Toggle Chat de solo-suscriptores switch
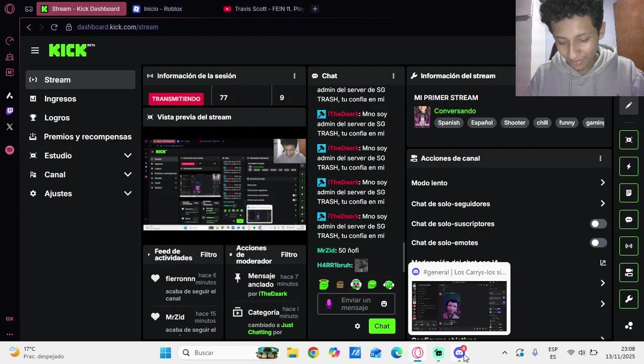Screen dimensions: 644x364 (598, 224)
